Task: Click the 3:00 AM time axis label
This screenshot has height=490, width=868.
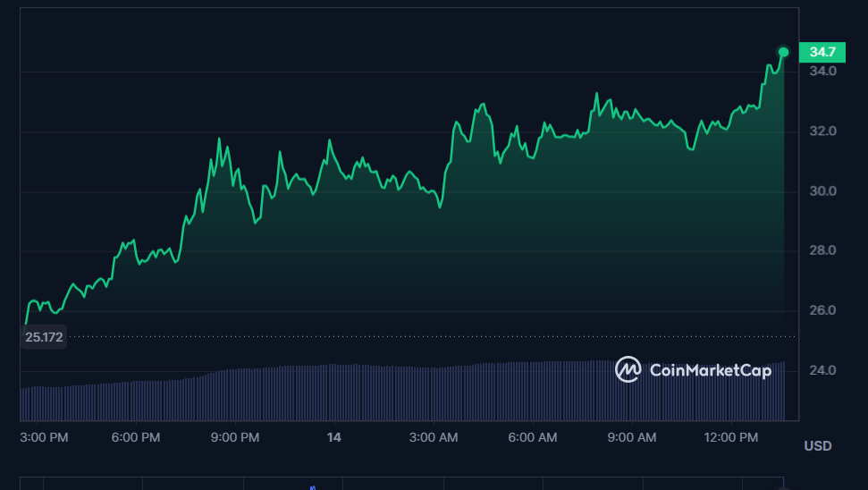Action: 434,437
